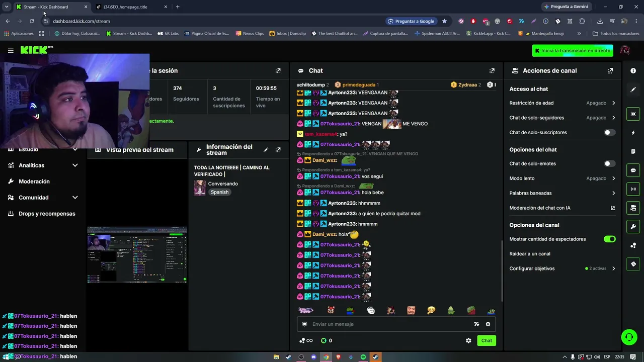The width and height of the screenshot is (644, 362).
Task: Click the translate icon in message box
Action: [476, 324]
